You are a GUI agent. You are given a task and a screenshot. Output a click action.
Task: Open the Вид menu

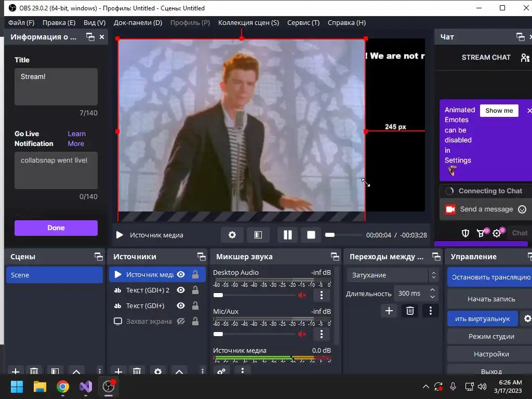pos(95,23)
